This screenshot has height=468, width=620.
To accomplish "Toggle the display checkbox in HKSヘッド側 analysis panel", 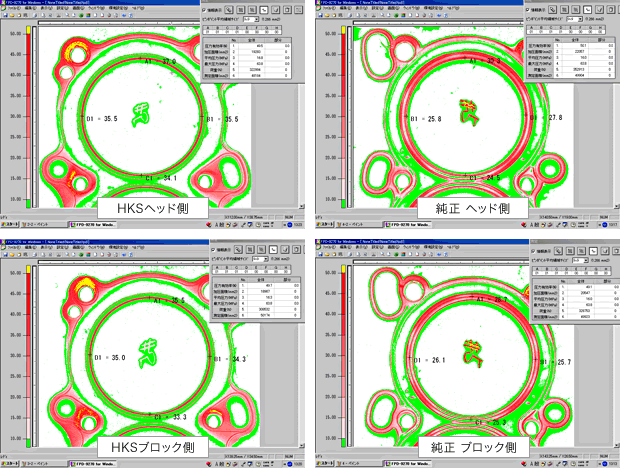I will (204, 10).
